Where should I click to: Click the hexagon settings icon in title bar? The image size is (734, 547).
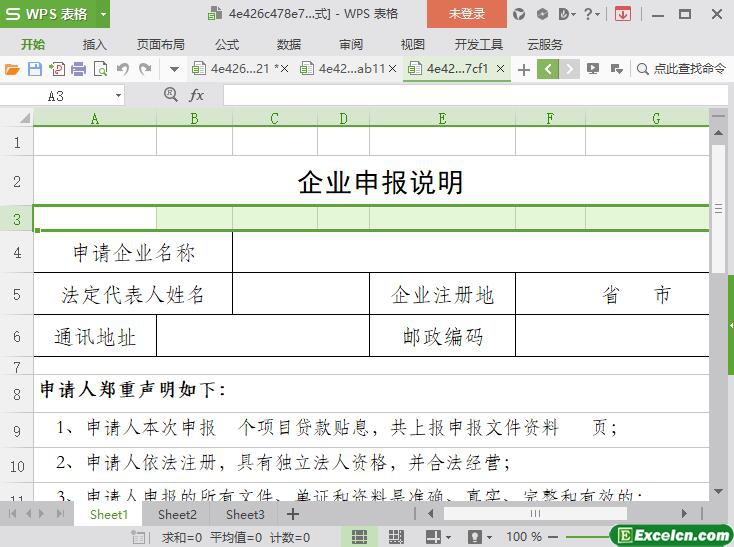[542, 15]
